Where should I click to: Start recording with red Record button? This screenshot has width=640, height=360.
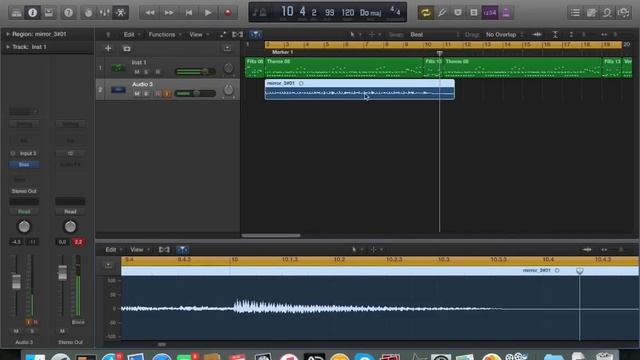click(228, 13)
